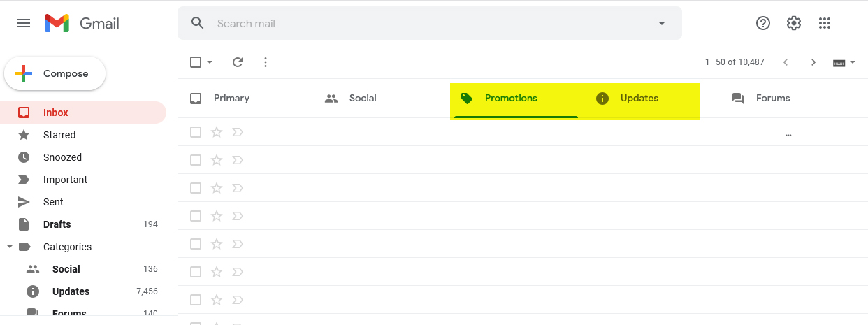This screenshot has width=868, height=325.
Task: Show search options dropdown arrow
Action: point(662,23)
